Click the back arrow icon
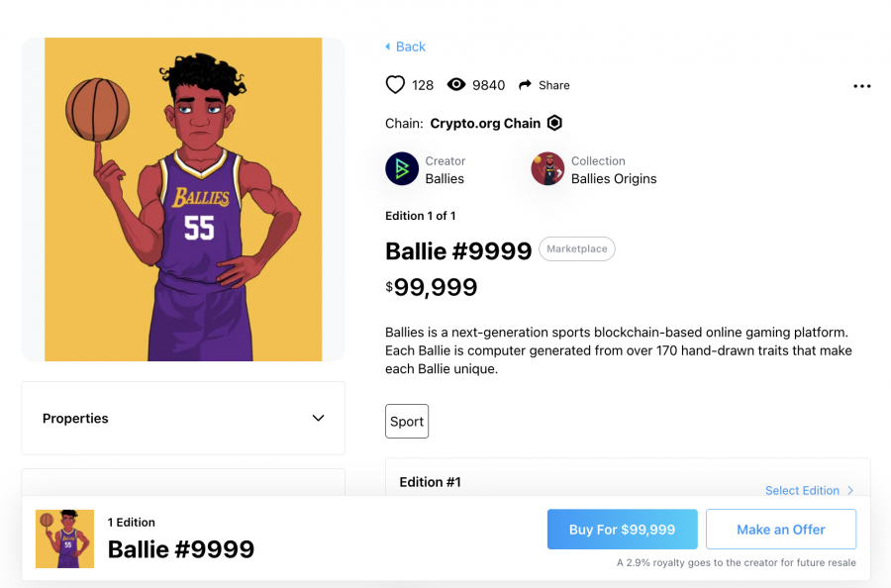This screenshot has width=891, height=588. [x=387, y=47]
